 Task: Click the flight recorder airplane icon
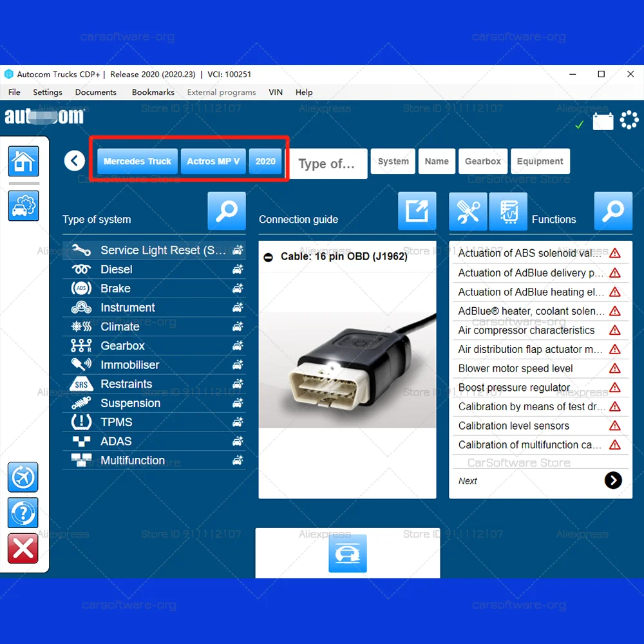tap(23, 477)
